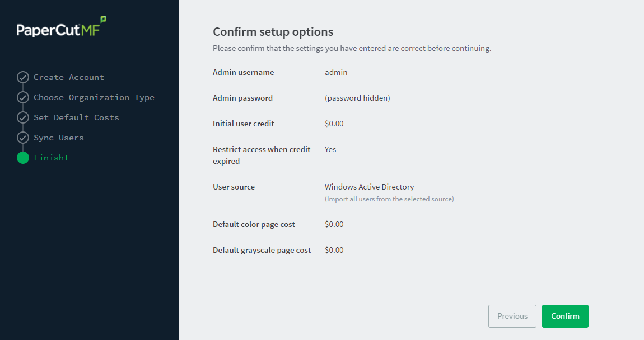This screenshot has height=340, width=644.
Task: Open the Set Default Costs step
Action: (x=76, y=117)
